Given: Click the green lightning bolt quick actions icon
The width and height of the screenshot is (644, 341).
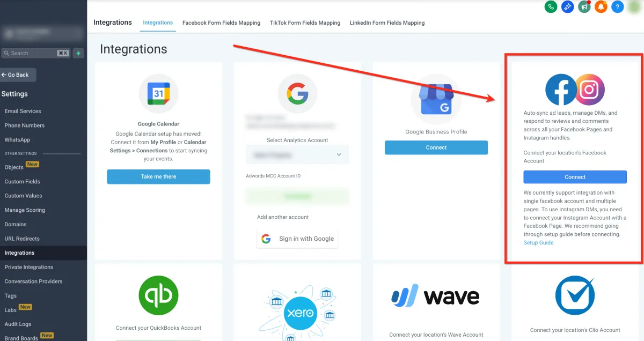Looking at the screenshot, I should click(x=78, y=53).
